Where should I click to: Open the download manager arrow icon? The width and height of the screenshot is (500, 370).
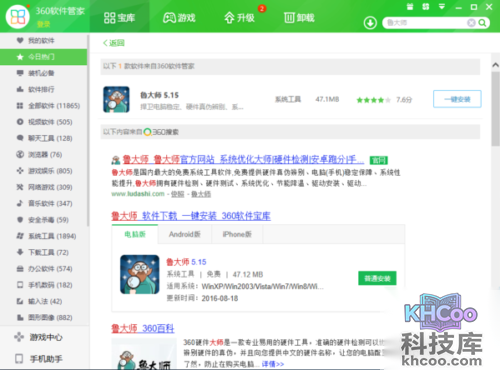pyautogui.click(x=370, y=23)
